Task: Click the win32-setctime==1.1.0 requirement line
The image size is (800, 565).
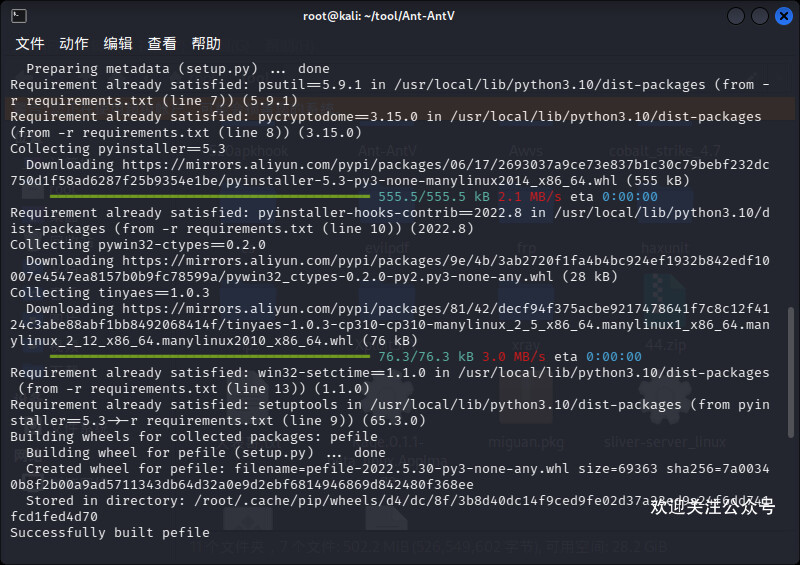Action: click(390, 380)
